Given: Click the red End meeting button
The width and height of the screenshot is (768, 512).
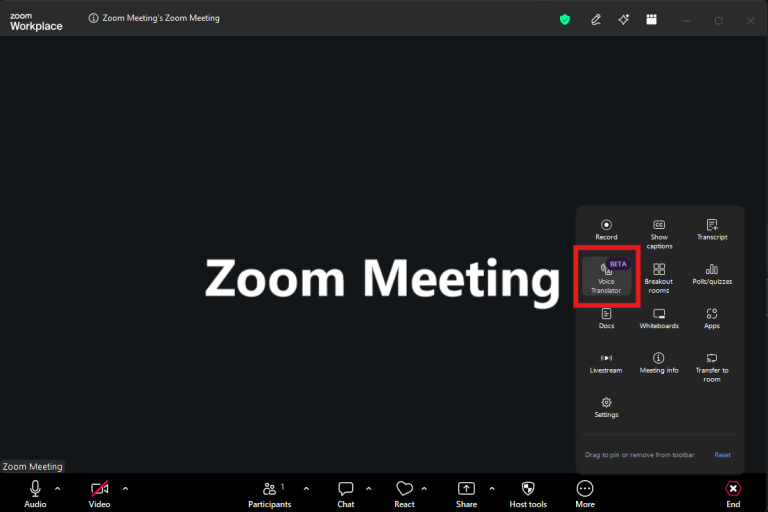Looking at the screenshot, I should tap(733, 494).
